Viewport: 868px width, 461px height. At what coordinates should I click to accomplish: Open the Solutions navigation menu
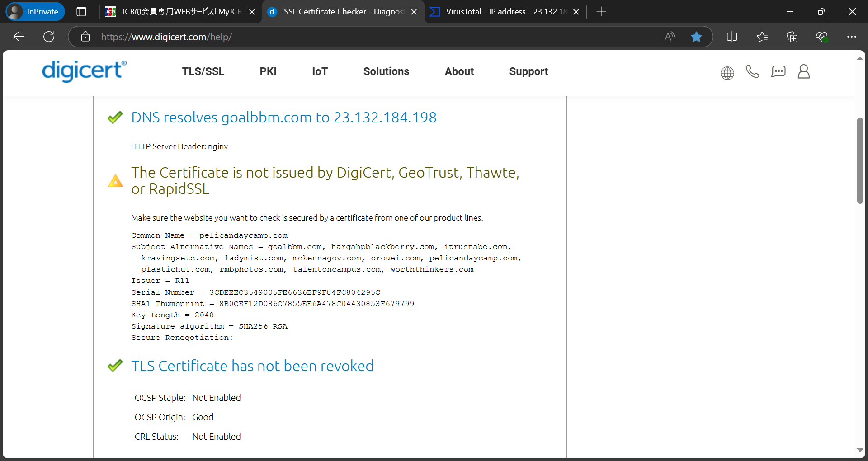tap(386, 71)
